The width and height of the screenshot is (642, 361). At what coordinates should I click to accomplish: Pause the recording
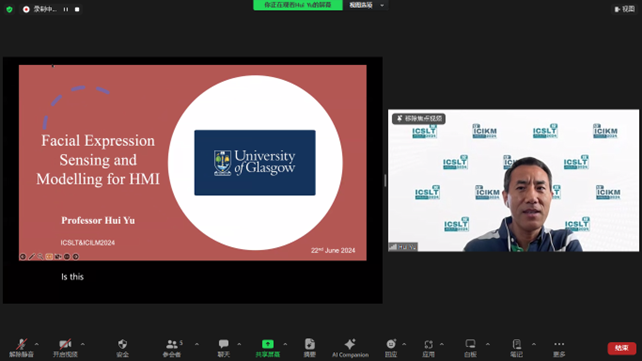(x=66, y=9)
